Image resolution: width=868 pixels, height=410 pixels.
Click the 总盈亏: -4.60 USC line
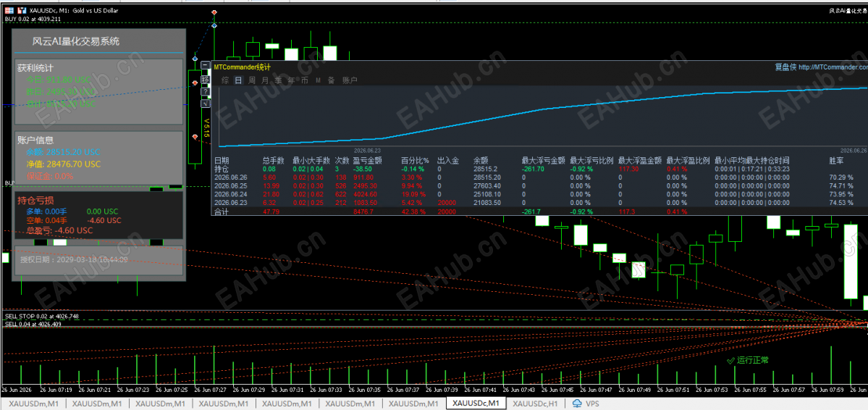pyautogui.click(x=60, y=230)
